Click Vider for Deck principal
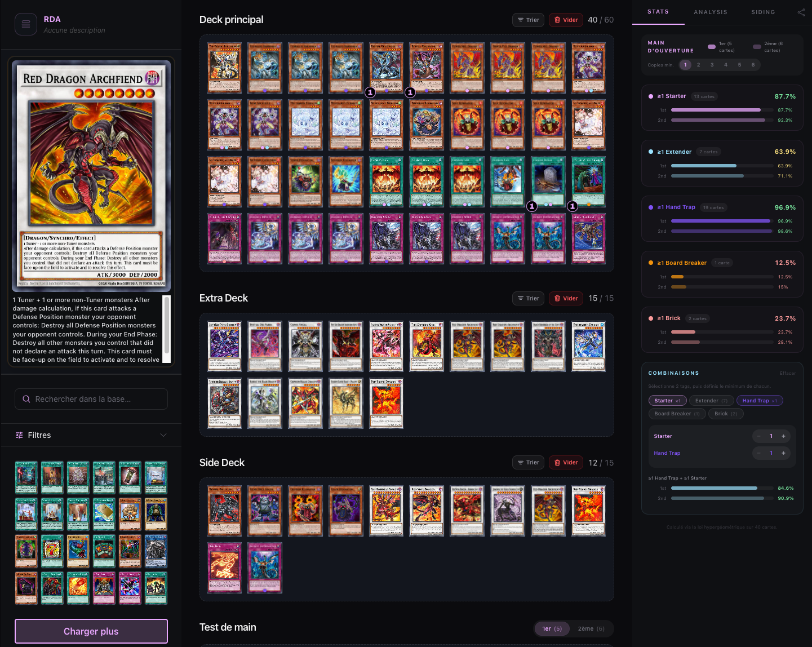The image size is (812, 647). tap(566, 20)
